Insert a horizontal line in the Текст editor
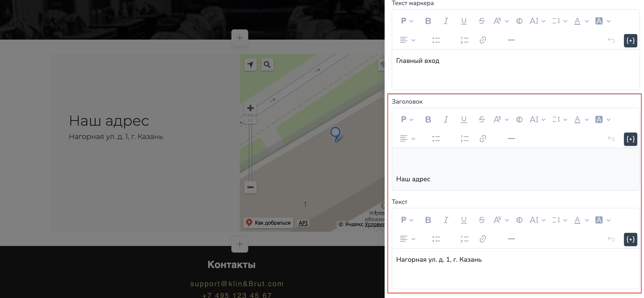 [511, 239]
